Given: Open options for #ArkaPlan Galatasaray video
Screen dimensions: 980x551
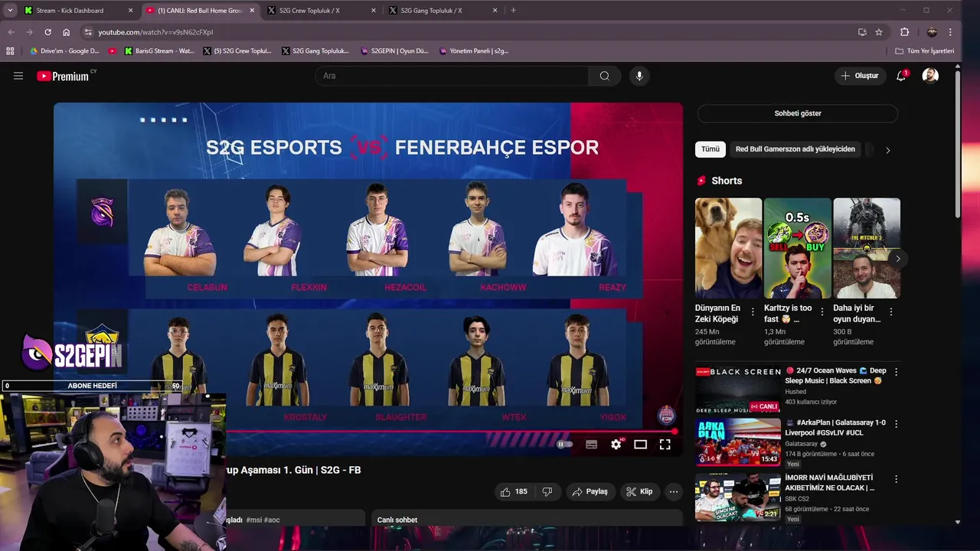Looking at the screenshot, I should click(x=896, y=423).
